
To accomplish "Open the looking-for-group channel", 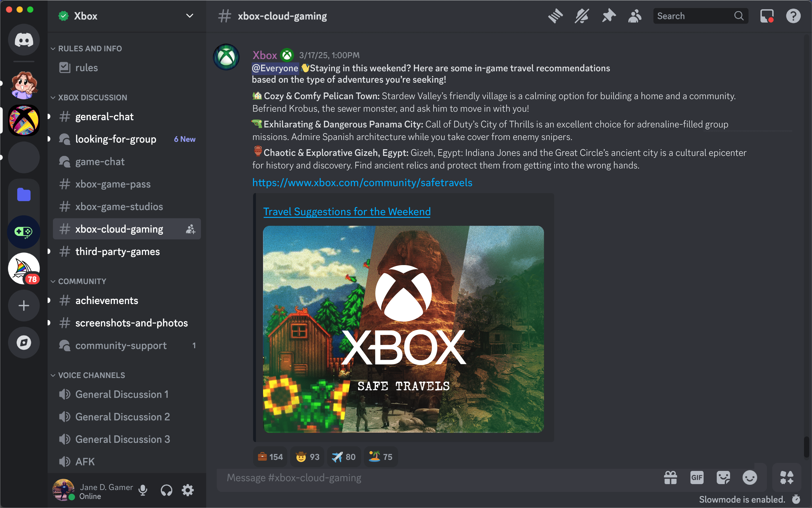I will (x=116, y=139).
